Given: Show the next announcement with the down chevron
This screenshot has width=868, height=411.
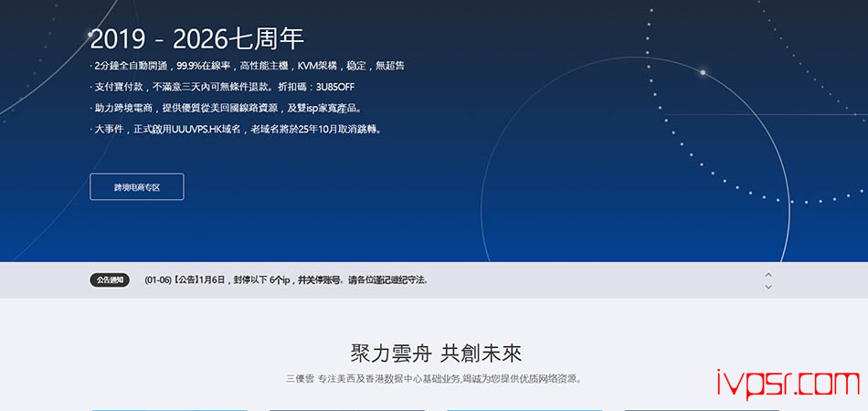Looking at the screenshot, I should point(768,287).
